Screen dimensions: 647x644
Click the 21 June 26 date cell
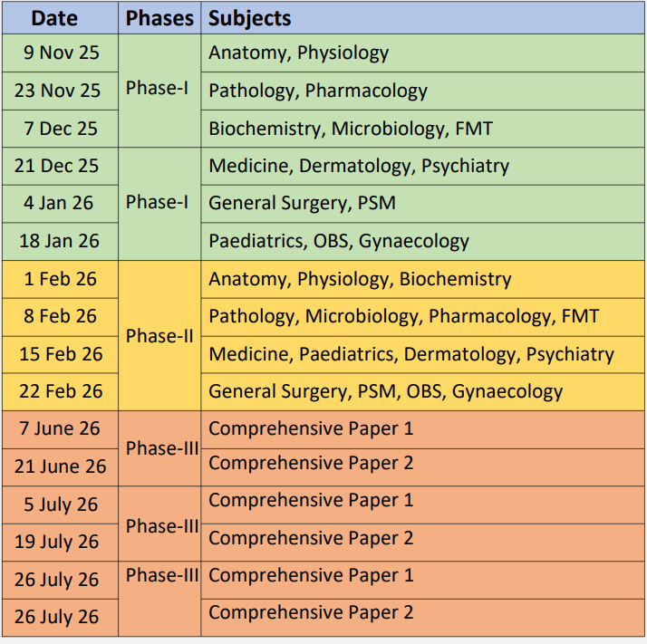click(60, 466)
